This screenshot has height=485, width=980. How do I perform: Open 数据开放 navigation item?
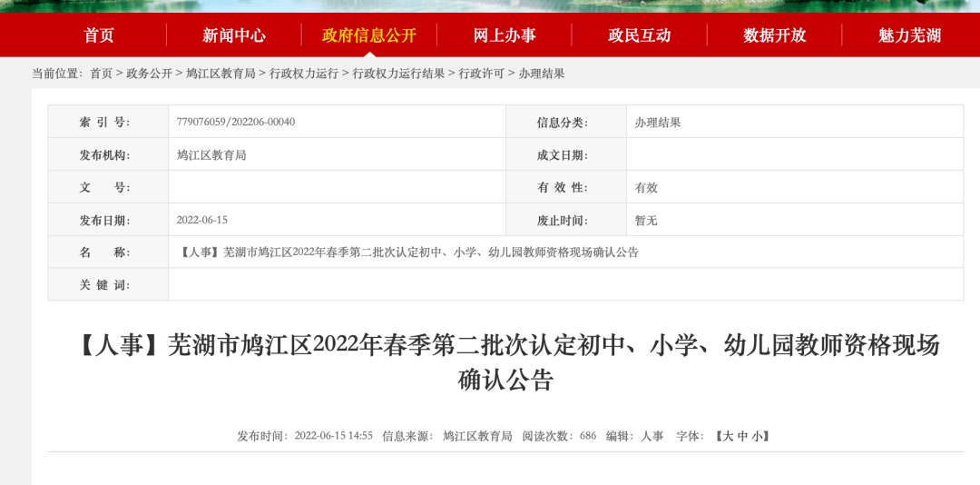coord(774,35)
